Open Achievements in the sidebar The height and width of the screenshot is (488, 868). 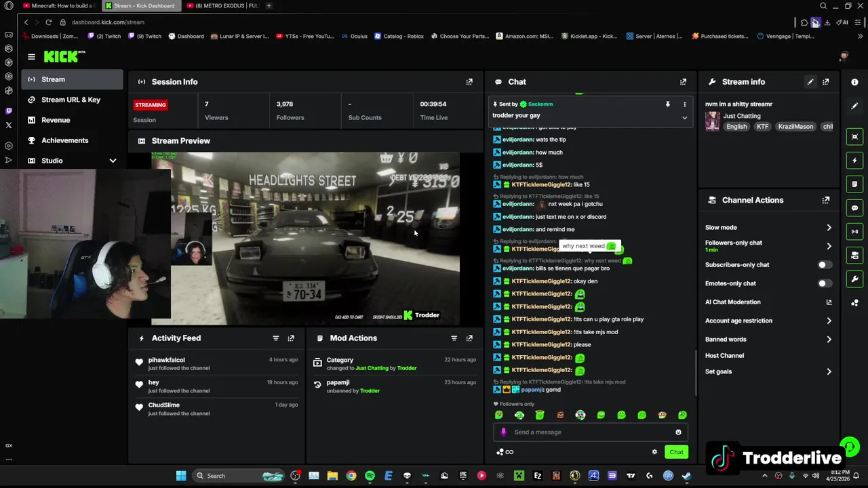tap(72, 140)
